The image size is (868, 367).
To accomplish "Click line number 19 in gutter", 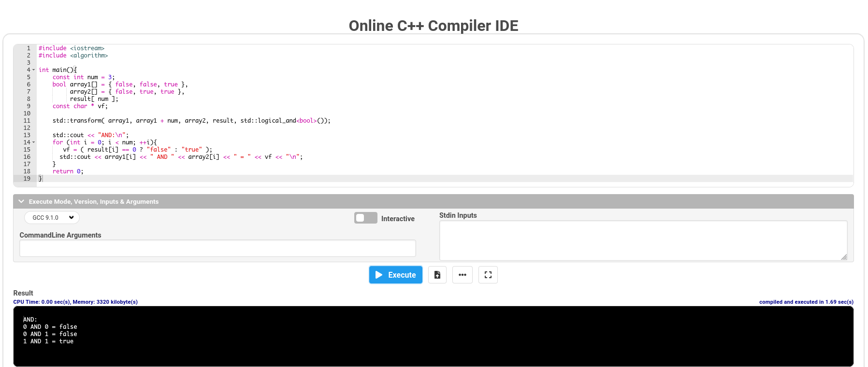I will coord(27,179).
